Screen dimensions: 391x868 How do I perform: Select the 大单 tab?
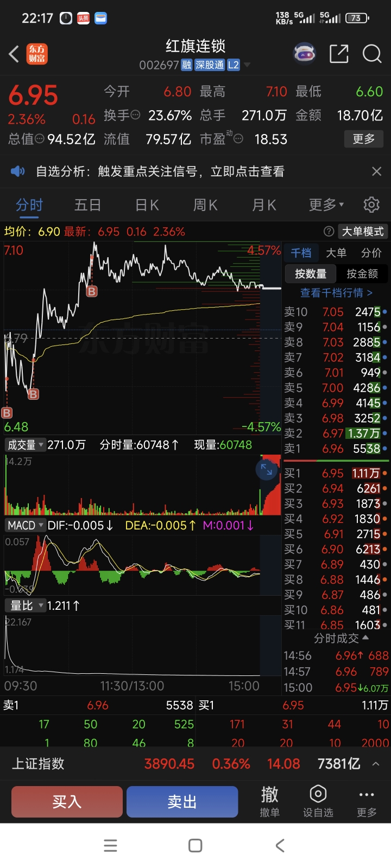tap(336, 253)
